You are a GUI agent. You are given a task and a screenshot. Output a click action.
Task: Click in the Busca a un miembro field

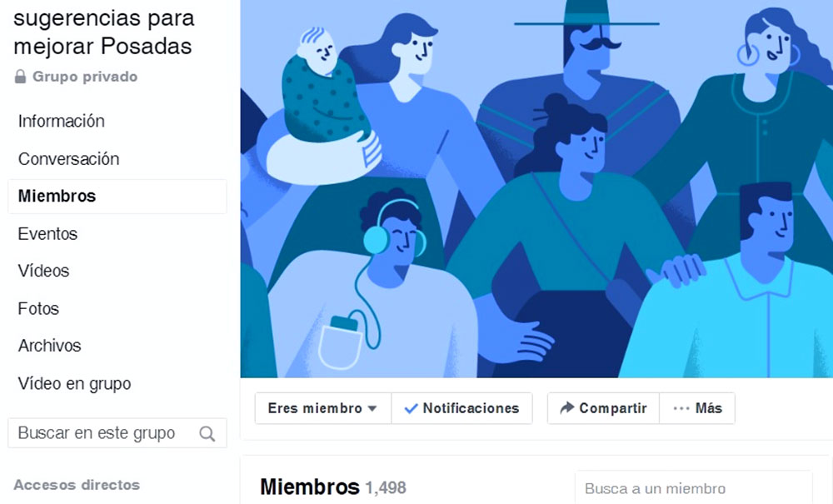tap(693, 487)
